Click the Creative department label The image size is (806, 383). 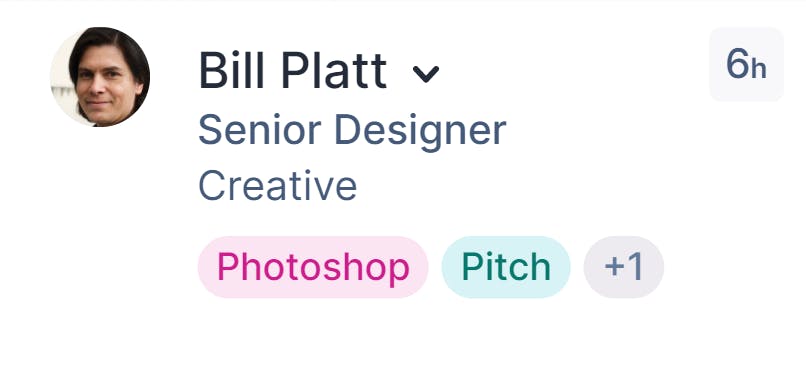tap(278, 186)
